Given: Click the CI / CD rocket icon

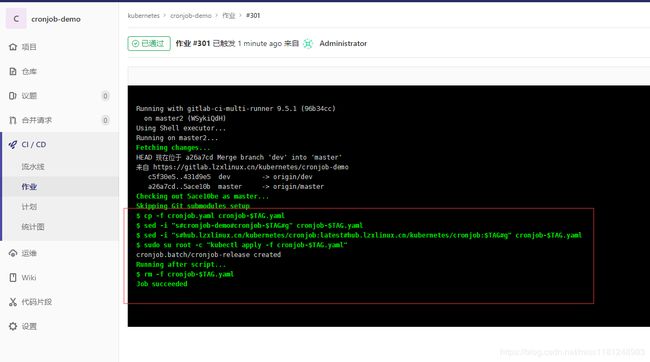Looking at the screenshot, I should 13,144.
